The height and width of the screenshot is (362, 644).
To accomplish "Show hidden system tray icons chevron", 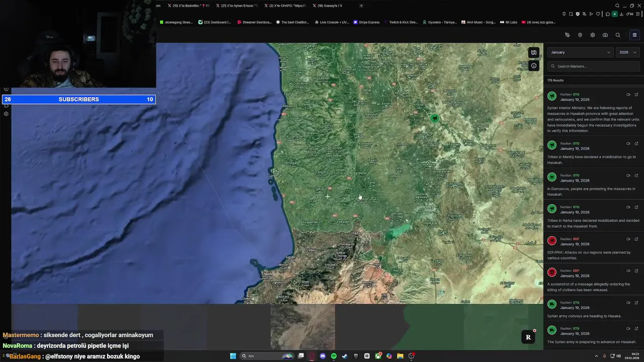I will pyautogui.click(x=596, y=356).
